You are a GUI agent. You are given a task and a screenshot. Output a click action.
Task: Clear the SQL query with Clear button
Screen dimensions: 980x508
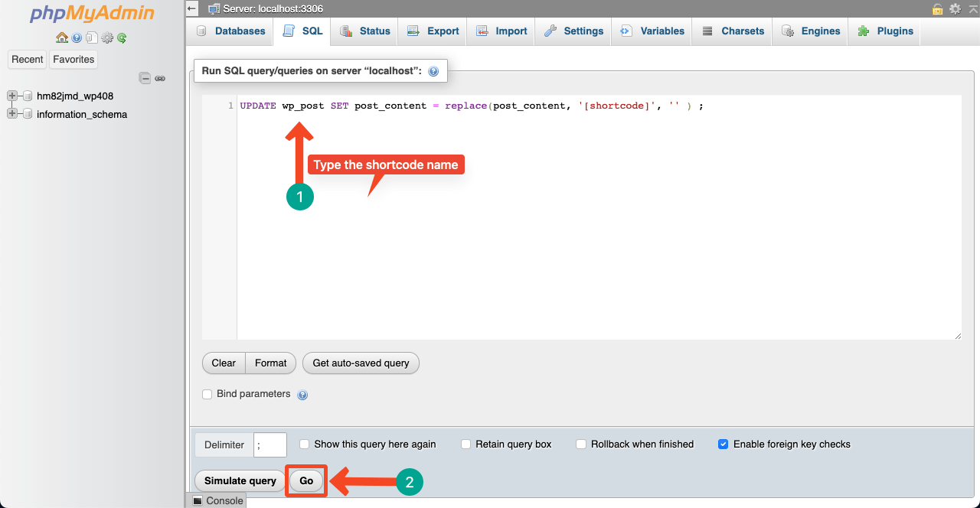224,363
